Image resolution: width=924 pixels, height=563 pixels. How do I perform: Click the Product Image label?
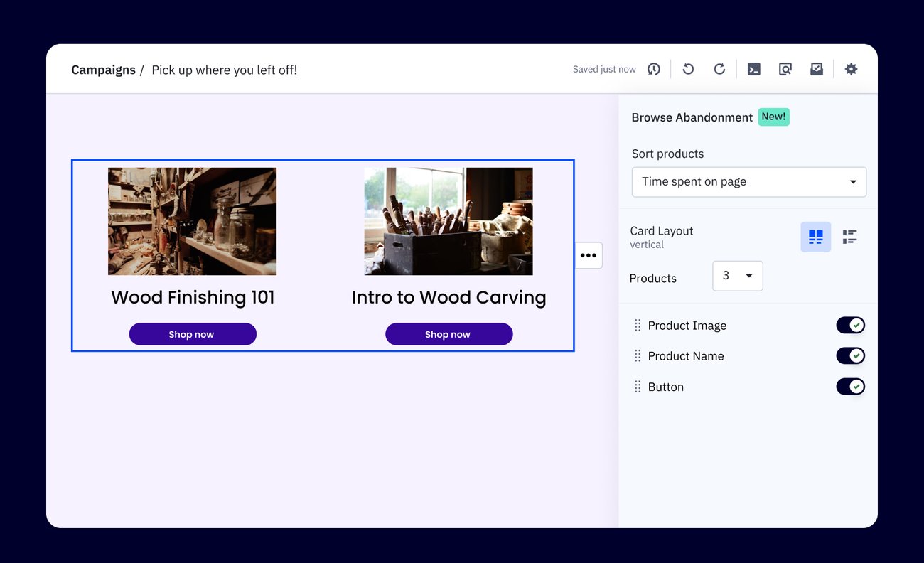(687, 326)
